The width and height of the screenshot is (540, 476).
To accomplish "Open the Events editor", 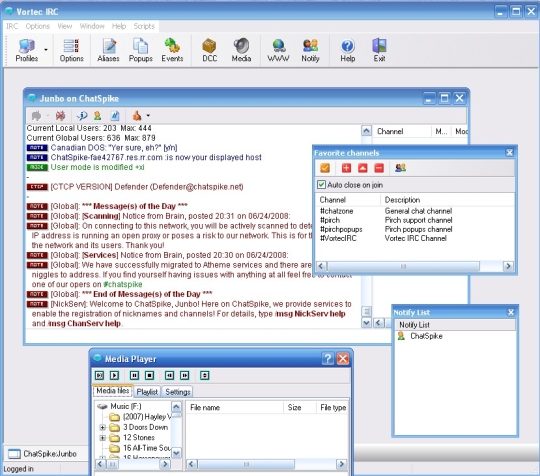I will [172, 50].
